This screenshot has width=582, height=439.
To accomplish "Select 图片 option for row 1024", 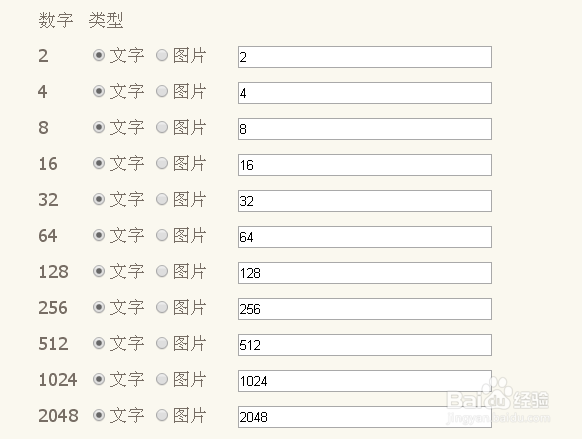I will pos(162,380).
